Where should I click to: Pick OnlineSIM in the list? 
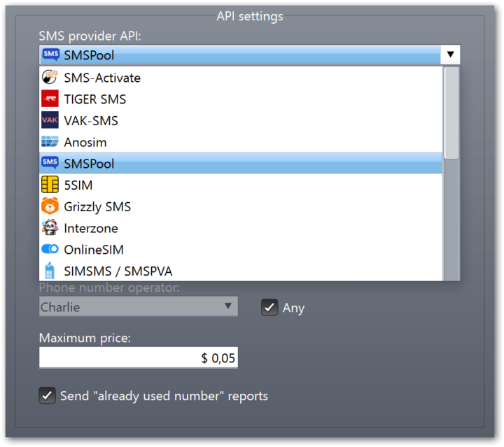tap(241, 250)
